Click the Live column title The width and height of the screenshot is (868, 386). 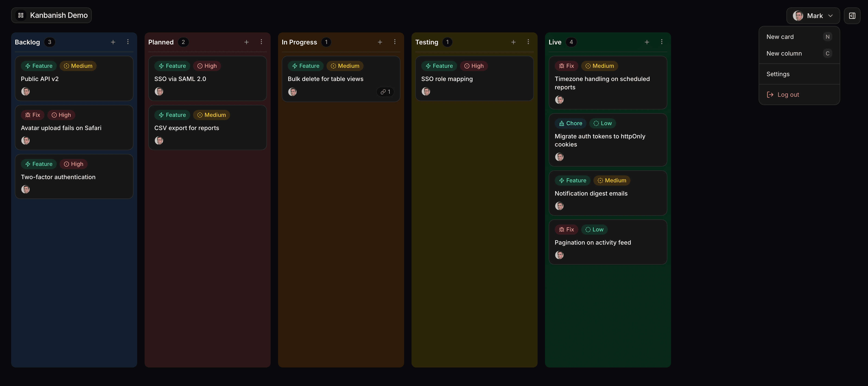tap(555, 42)
